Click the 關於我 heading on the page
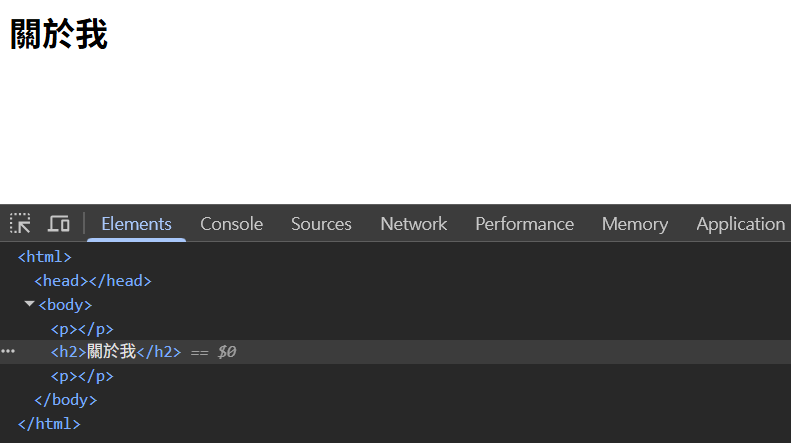Viewport: 791px width, 443px height. coord(59,34)
